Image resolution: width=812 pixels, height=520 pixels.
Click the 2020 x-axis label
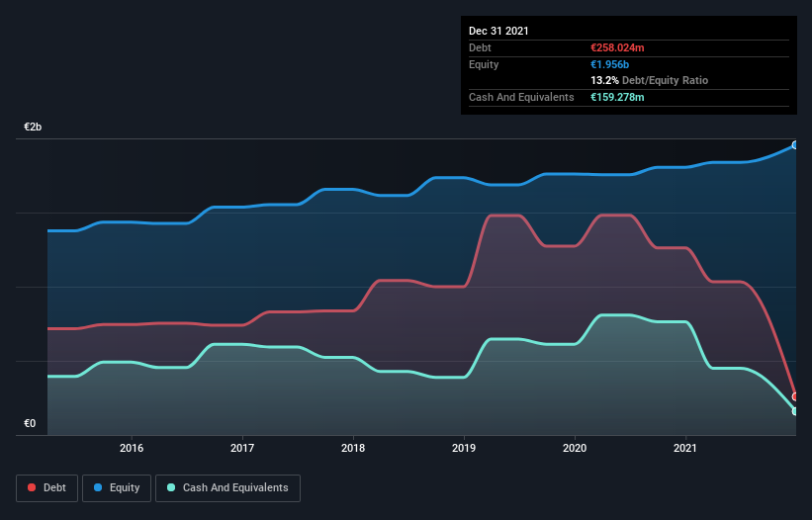(x=575, y=448)
